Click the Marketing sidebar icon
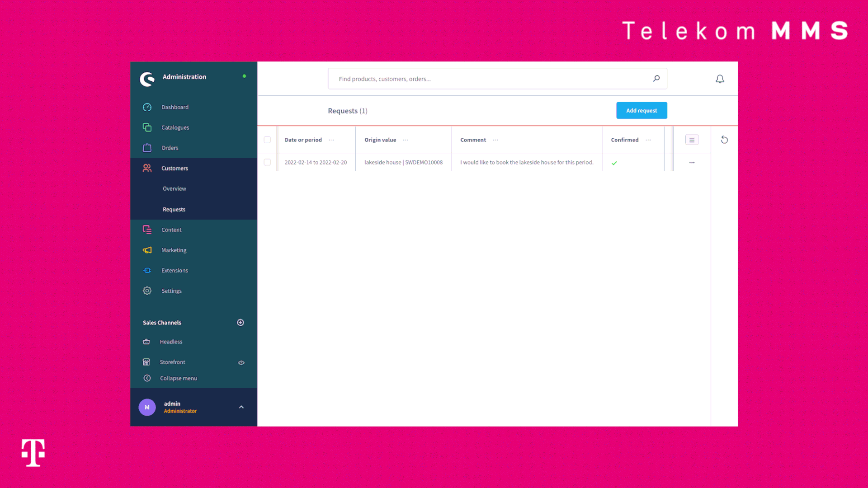This screenshot has height=488, width=868. click(x=147, y=250)
